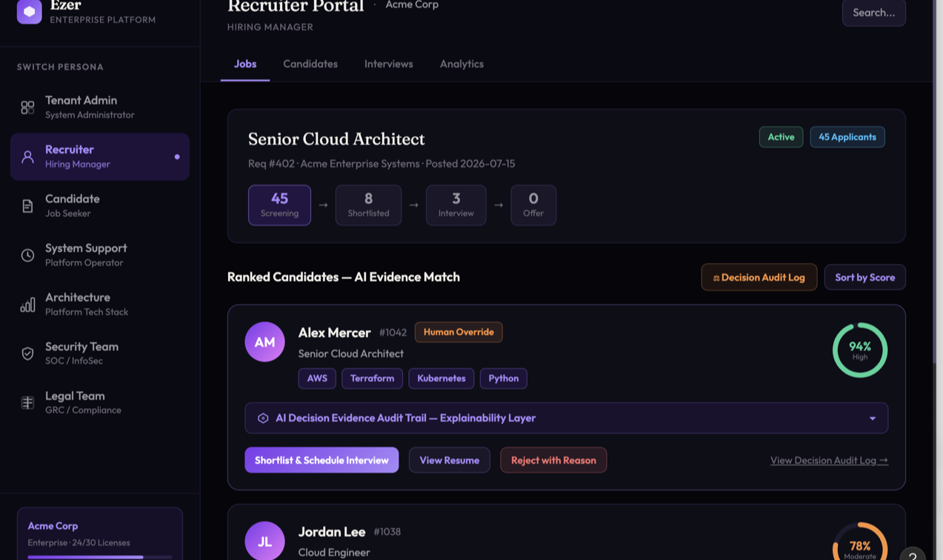Click the AI Decision Evidence hexagon icon
943x560 pixels.
coord(263,419)
